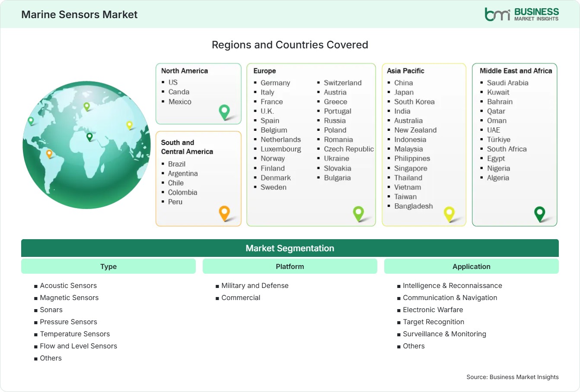Click the green pin in North America card

[224, 112]
